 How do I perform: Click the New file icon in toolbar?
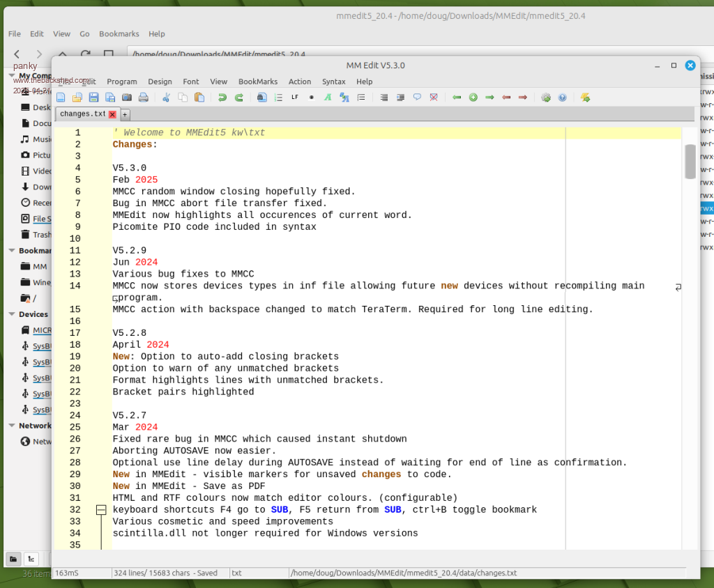[x=61, y=98]
